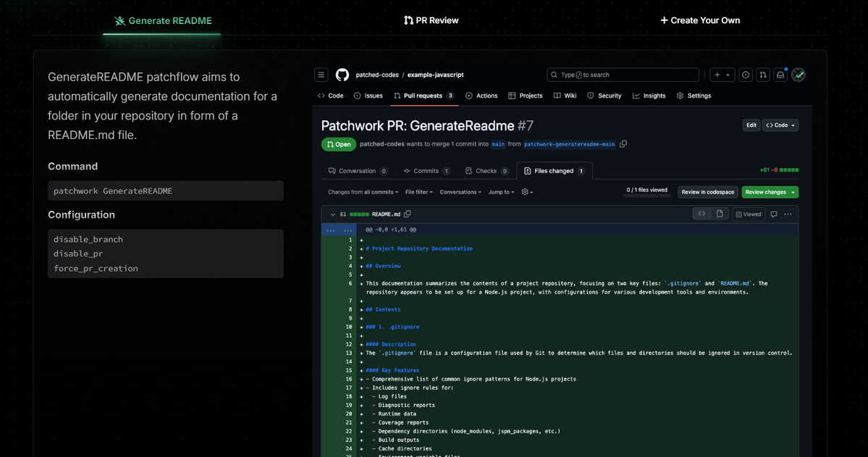The image size is (868, 457).
Task: Click the GitHub octocat logo
Action: click(x=342, y=75)
